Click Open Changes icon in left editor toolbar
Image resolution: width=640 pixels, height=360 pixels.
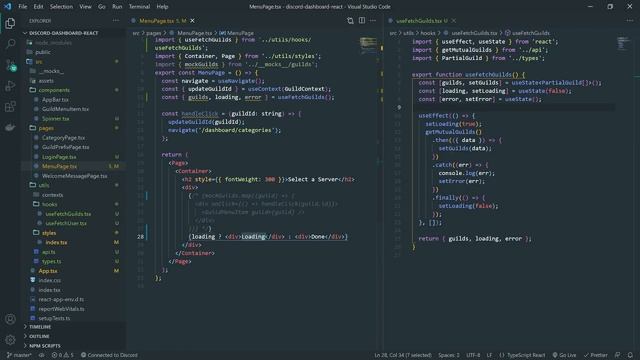point(350,20)
